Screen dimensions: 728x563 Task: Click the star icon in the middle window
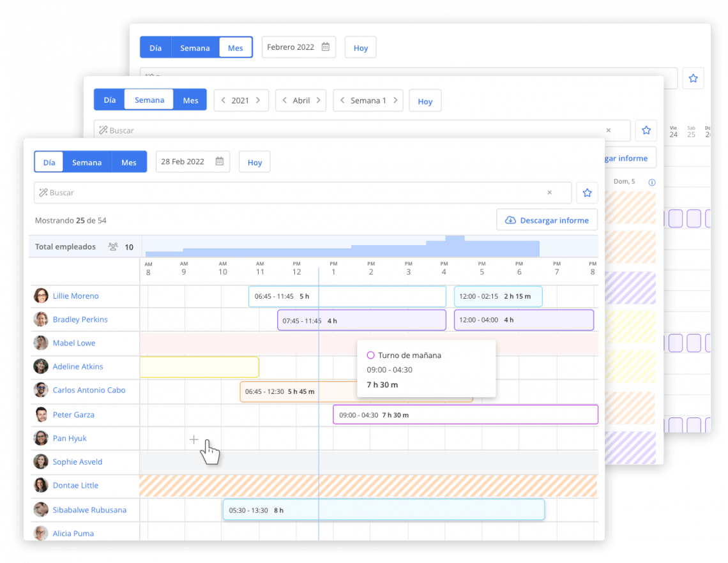pyautogui.click(x=646, y=130)
